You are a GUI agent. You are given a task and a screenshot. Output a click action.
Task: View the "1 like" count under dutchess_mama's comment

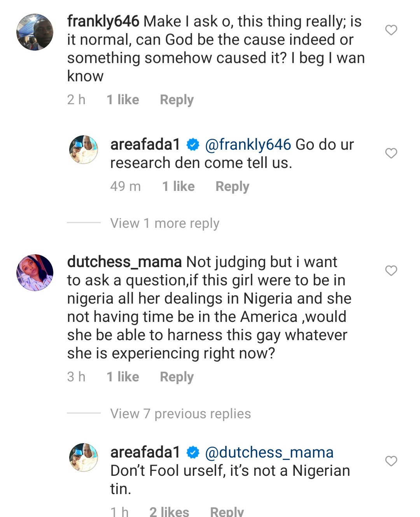tap(123, 377)
